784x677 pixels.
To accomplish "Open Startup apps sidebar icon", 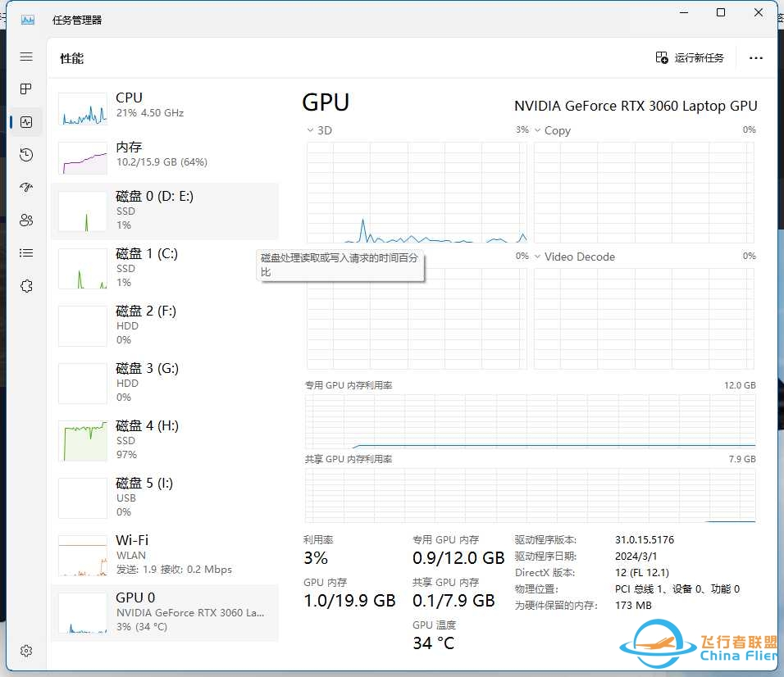I will (26, 188).
